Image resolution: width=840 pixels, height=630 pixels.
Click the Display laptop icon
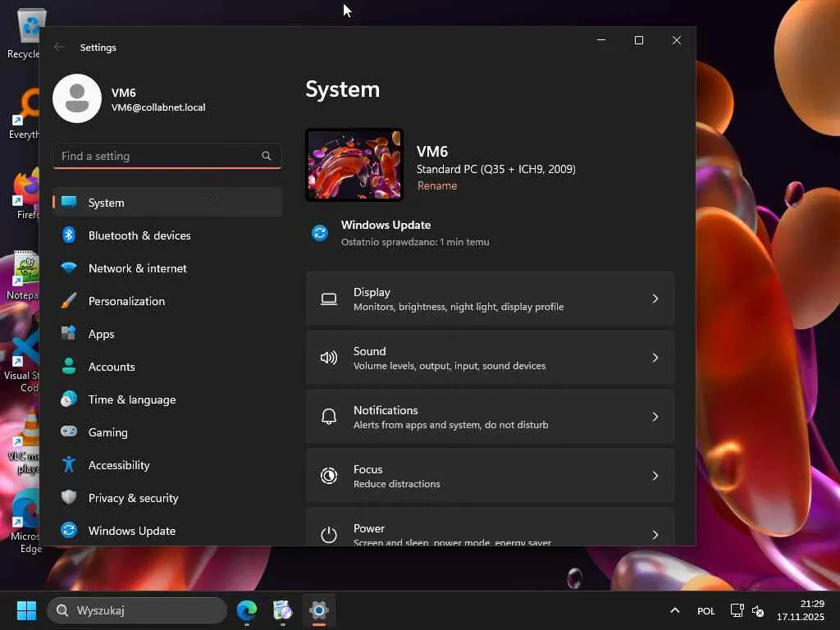329,299
